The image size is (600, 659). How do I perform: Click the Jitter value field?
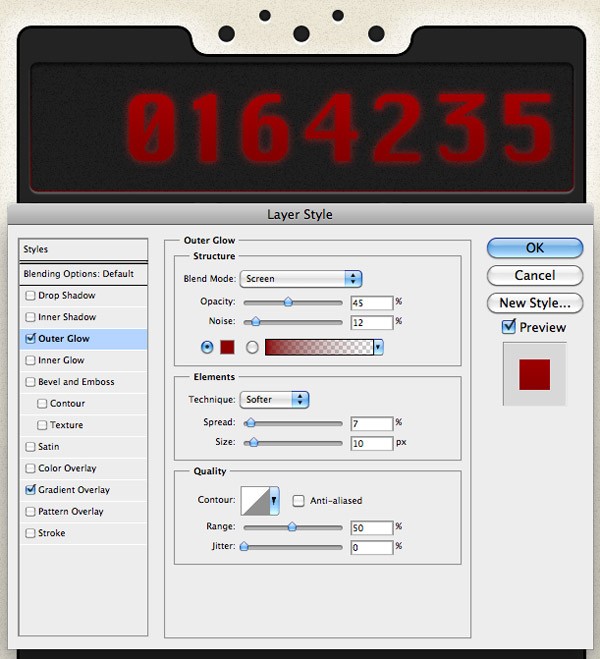tap(372, 547)
